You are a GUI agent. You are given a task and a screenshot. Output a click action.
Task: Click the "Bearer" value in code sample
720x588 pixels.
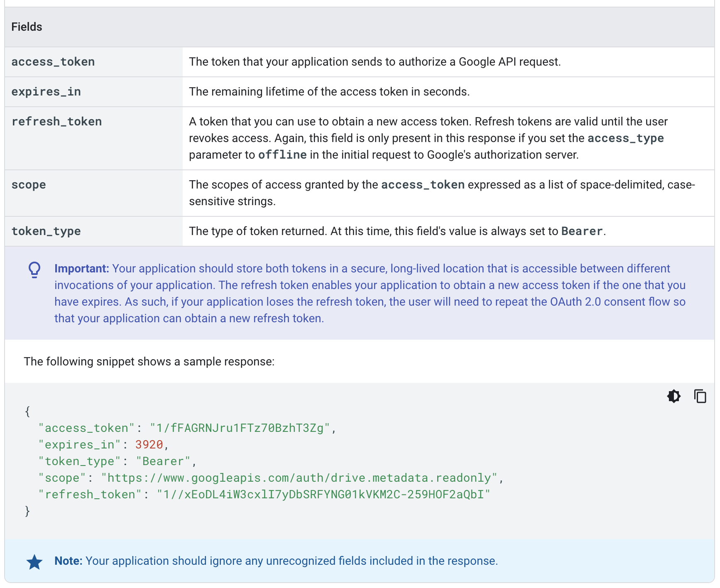click(x=163, y=461)
